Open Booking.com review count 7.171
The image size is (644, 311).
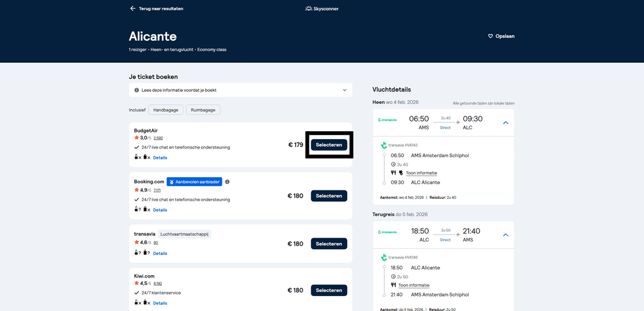click(157, 190)
